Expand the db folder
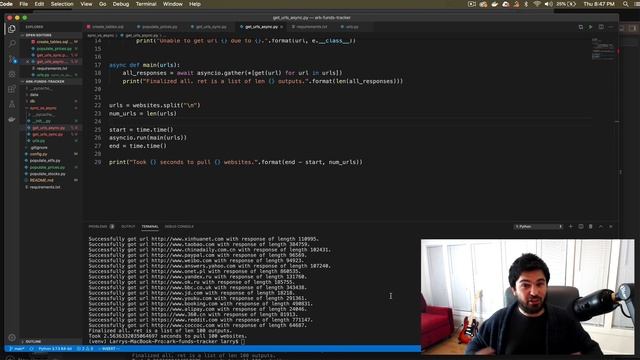The image size is (640, 360). 33,101
